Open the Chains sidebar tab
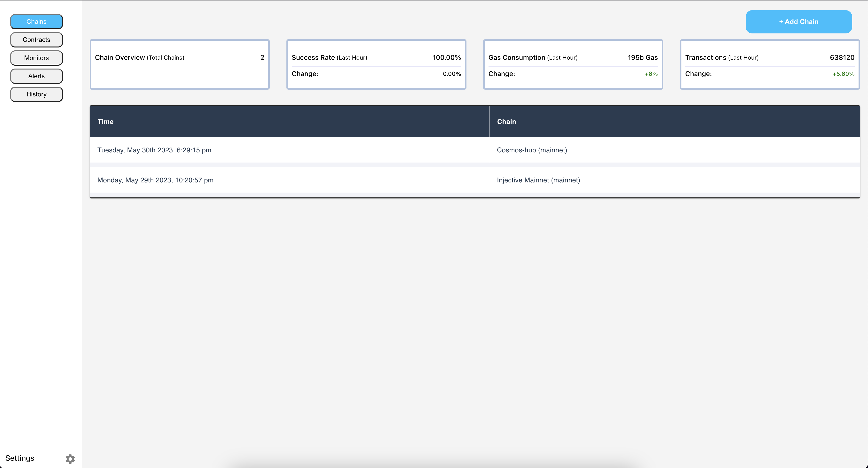Image resolution: width=868 pixels, height=468 pixels. [x=36, y=22]
